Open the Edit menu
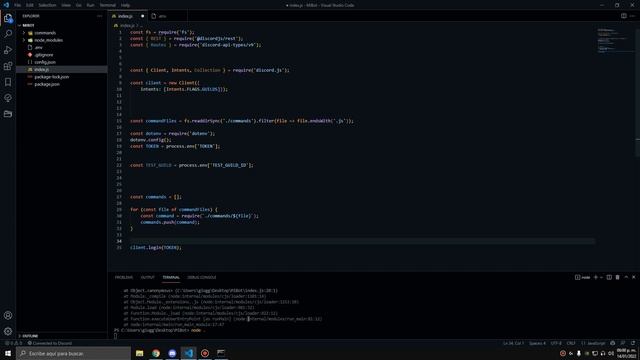This screenshot has height=360, width=640. point(29,5)
